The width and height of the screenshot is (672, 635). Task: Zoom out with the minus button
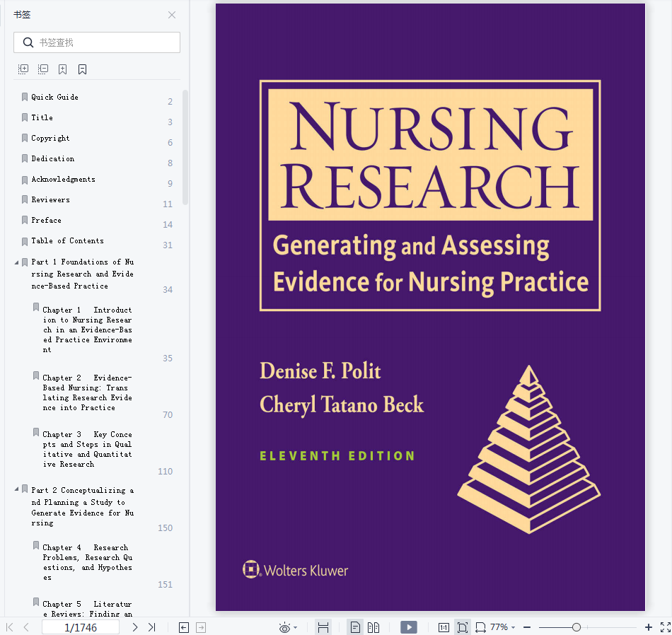pos(527,627)
